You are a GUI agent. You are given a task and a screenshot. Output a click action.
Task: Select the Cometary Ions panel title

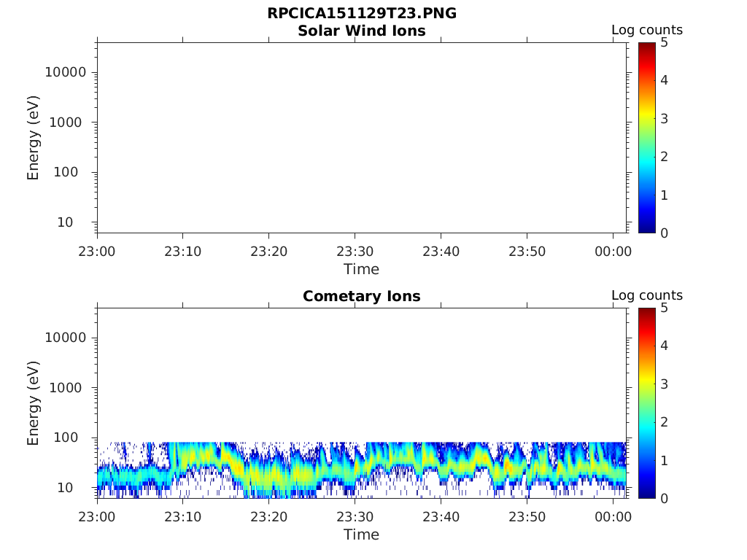point(362,296)
